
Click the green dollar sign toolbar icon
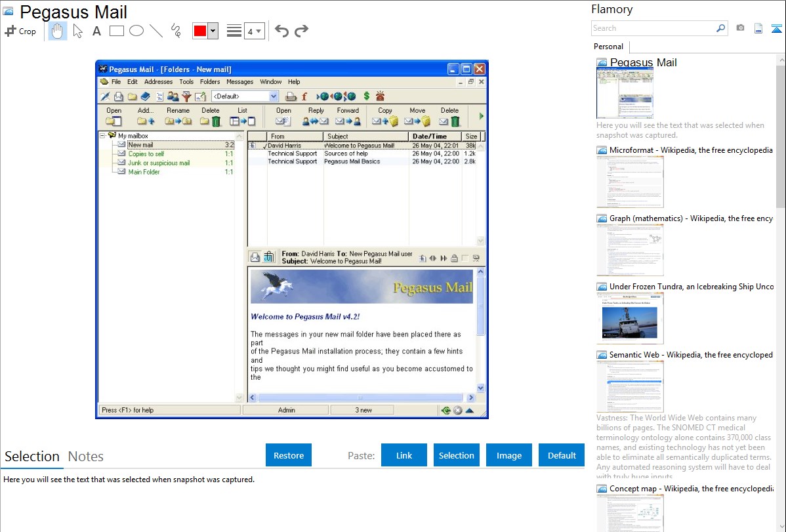[367, 96]
